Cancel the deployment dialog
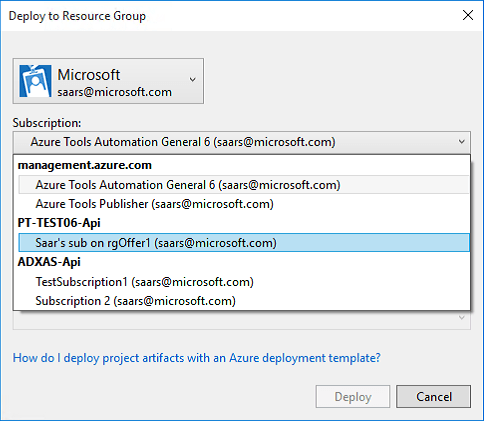This screenshot has width=484, height=421. (x=434, y=397)
